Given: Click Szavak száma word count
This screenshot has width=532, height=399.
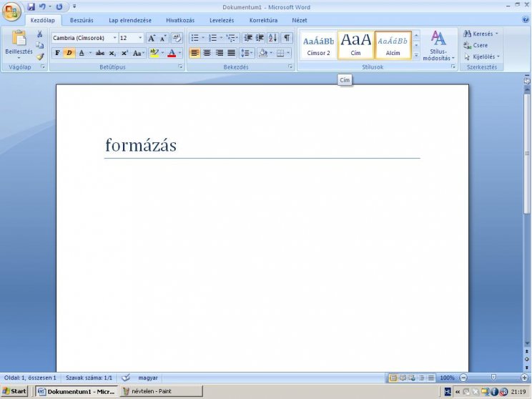Looking at the screenshot, I should tap(89, 378).
